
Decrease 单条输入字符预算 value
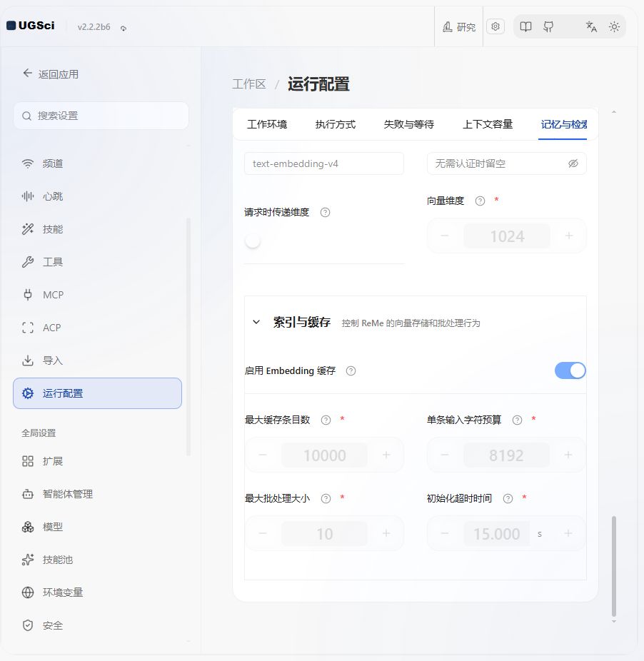pos(445,455)
